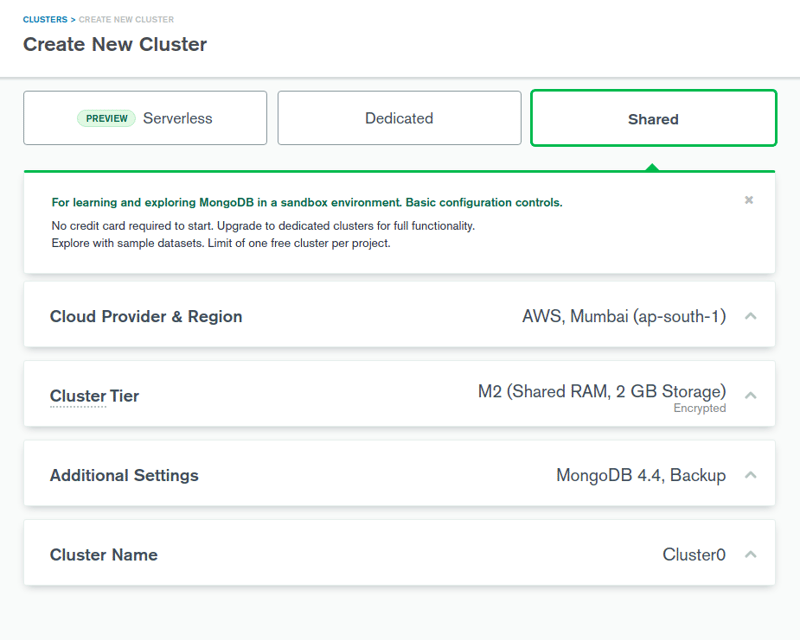Click the Additional Settings heading

(124, 475)
